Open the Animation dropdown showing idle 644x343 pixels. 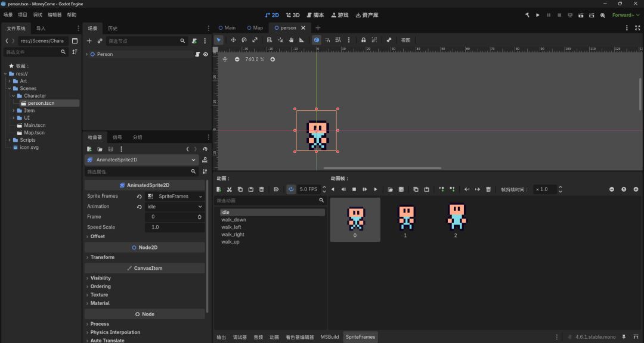[x=175, y=207]
